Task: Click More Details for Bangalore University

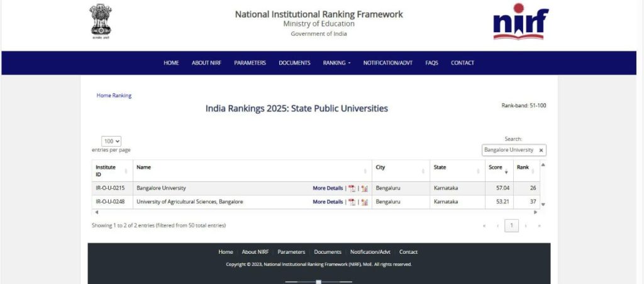Action: tap(328, 188)
